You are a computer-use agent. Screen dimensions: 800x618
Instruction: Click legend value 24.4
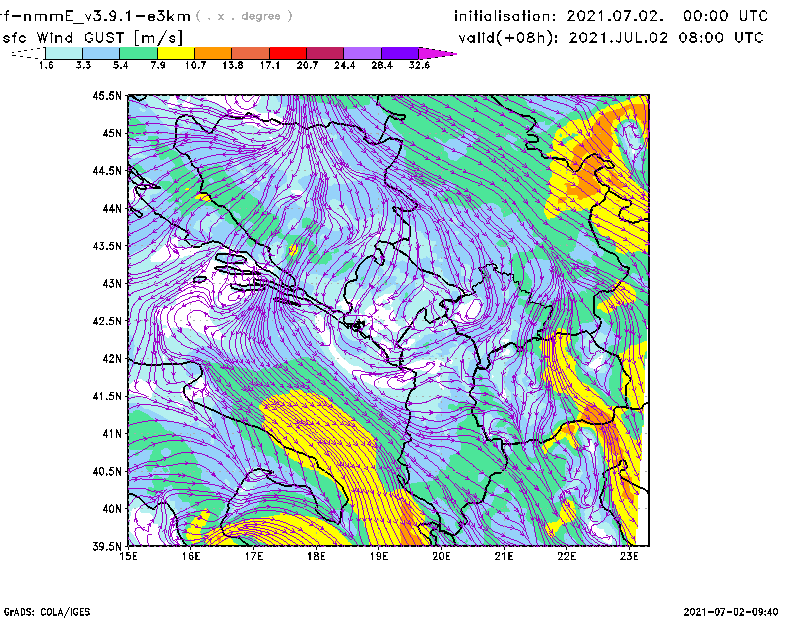click(344, 65)
